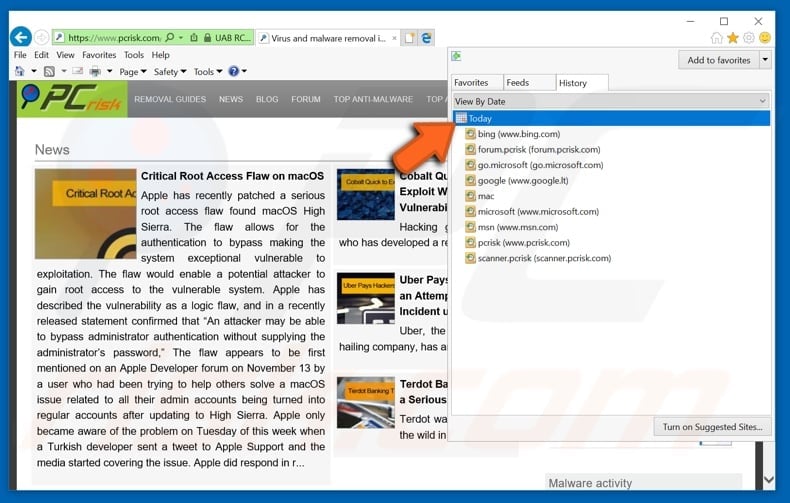Screen dimensions: 790x503
Task: Open a new blank tab
Action: pos(410,38)
